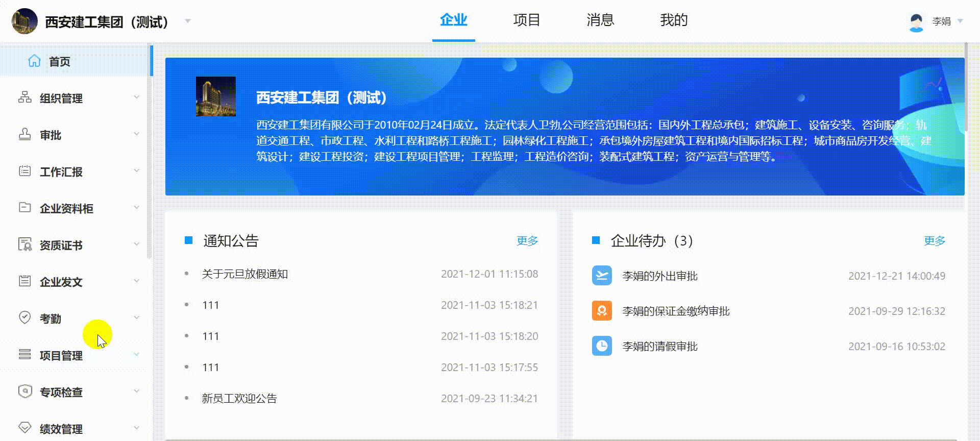The image size is (980, 441).
Task: Click the 绩效管理 icon in sidebar
Action: pyautogui.click(x=24, y=428)
